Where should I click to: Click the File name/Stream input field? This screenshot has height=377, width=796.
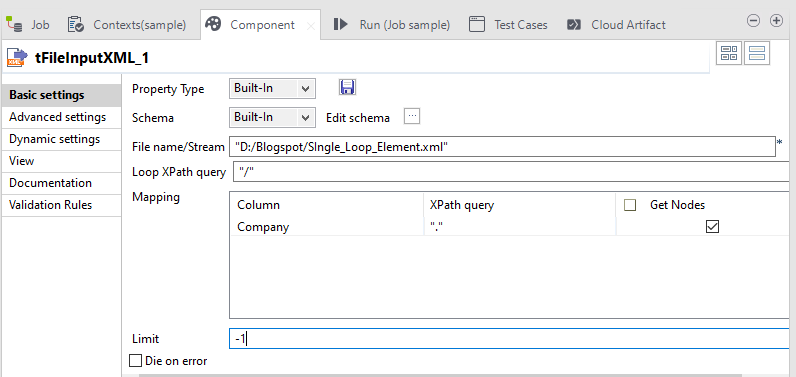[502, 147]
